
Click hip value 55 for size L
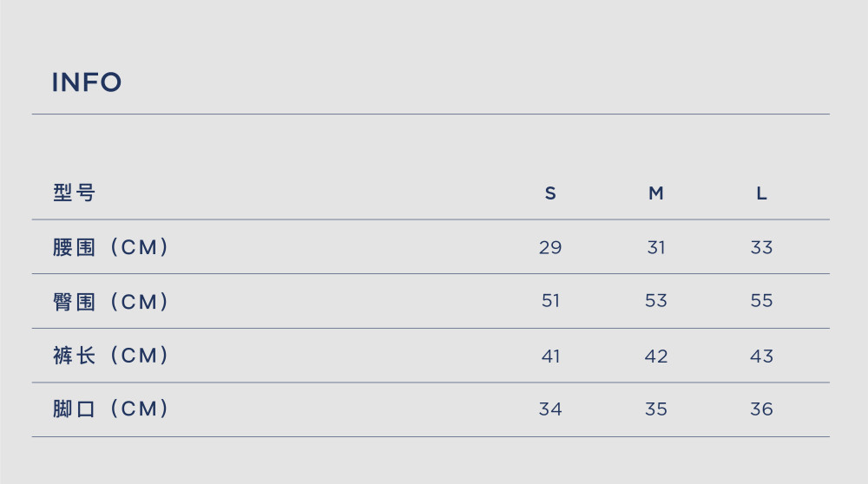[762, 300]
